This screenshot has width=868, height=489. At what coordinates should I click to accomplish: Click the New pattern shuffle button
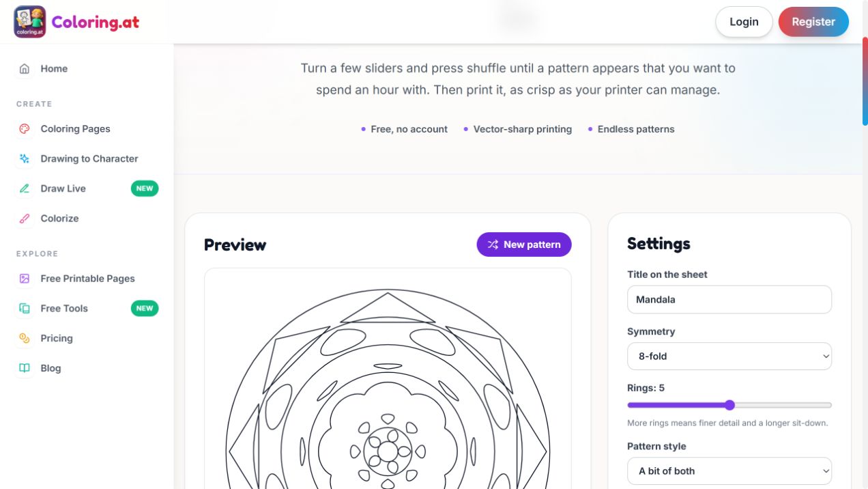[x=524, y=244]
